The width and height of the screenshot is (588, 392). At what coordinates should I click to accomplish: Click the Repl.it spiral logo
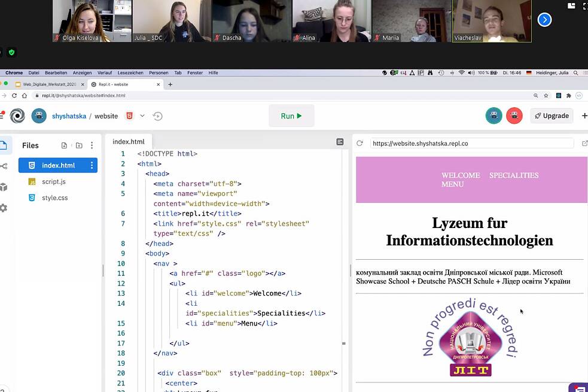pos(17,116)
